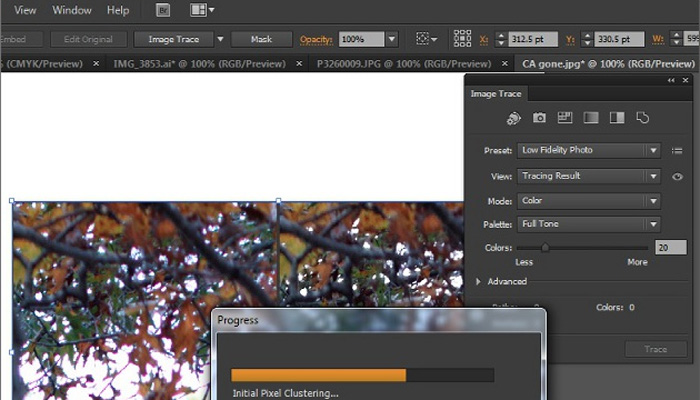Open the Window menu
The image size is (700, 400).
(72, 10)
